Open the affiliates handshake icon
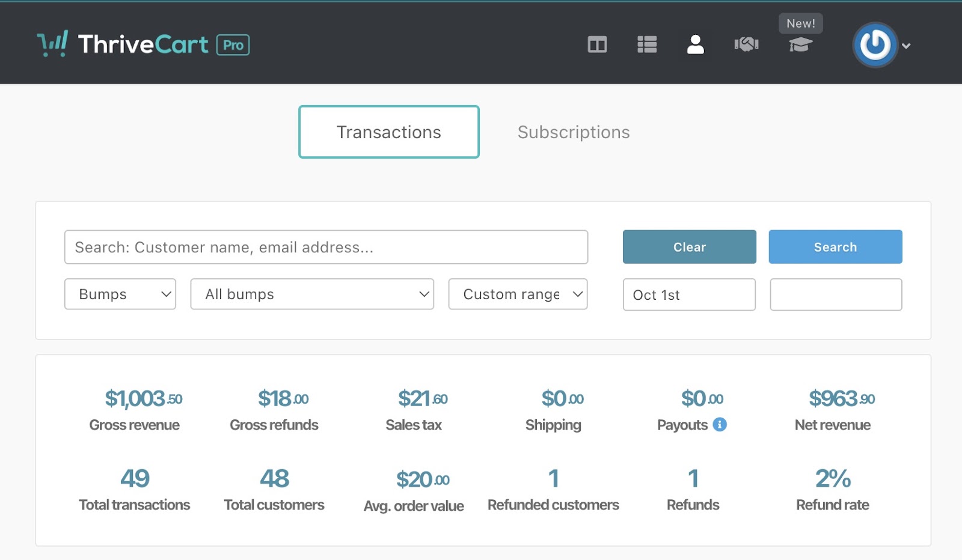The image size is (962, 560). pyautogui.click(x=746, y=44)
